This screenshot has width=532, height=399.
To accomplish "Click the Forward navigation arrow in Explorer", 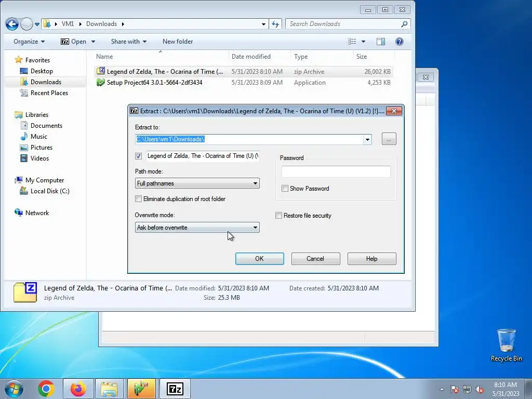I will (26, 24).
